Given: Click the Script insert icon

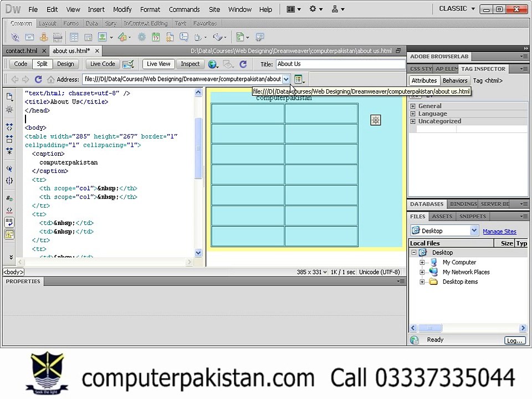Looking at the screenshot, I should coord(217,37).
